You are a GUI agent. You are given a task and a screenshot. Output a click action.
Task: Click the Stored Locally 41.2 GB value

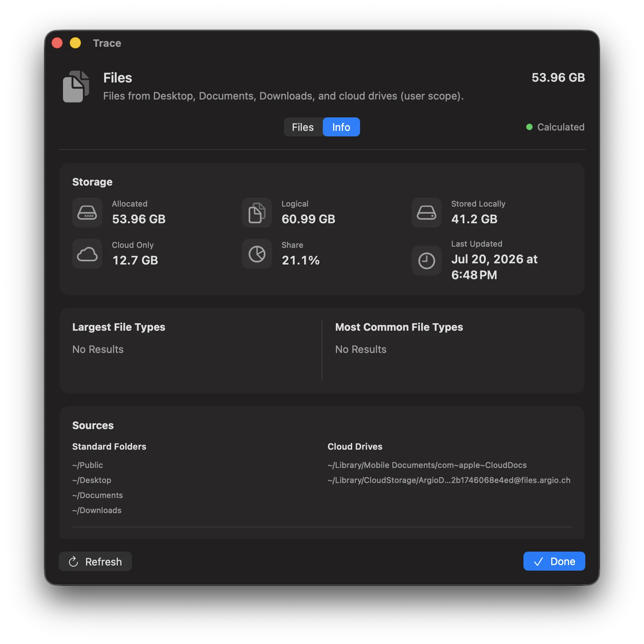pos(474,219)
